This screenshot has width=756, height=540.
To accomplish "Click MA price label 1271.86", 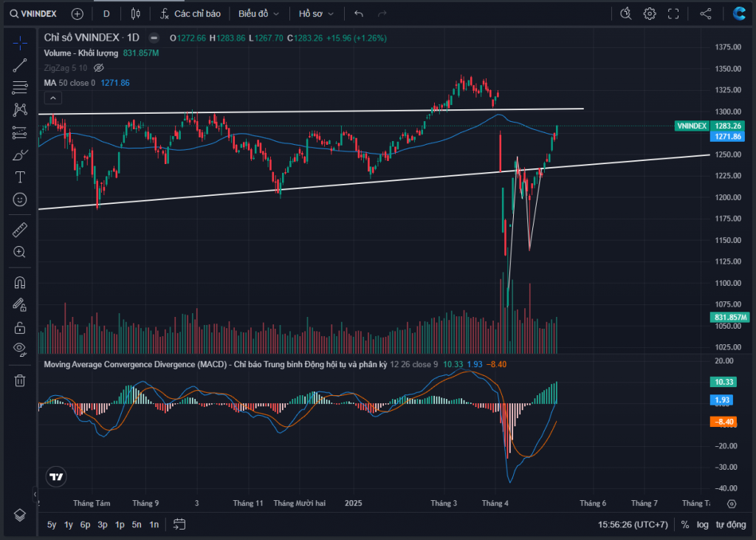I will pyautogui.click(x=727, y=137).
